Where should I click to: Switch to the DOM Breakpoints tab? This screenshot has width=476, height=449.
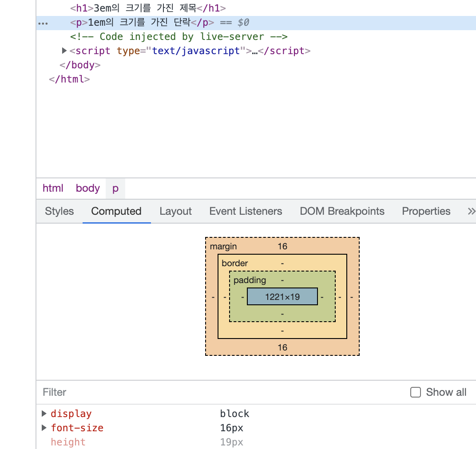342,211
